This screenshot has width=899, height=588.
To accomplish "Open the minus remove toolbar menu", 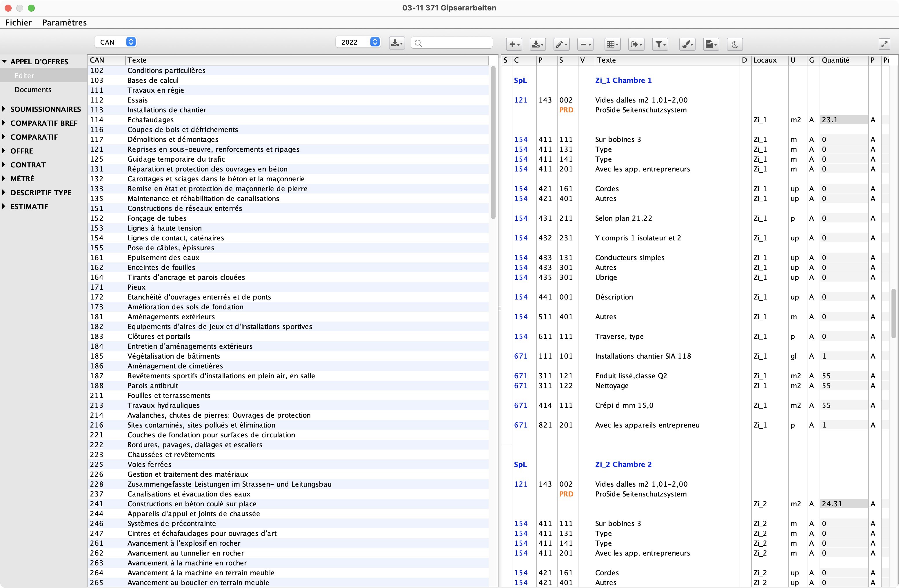I will click(x=585, y=44).
